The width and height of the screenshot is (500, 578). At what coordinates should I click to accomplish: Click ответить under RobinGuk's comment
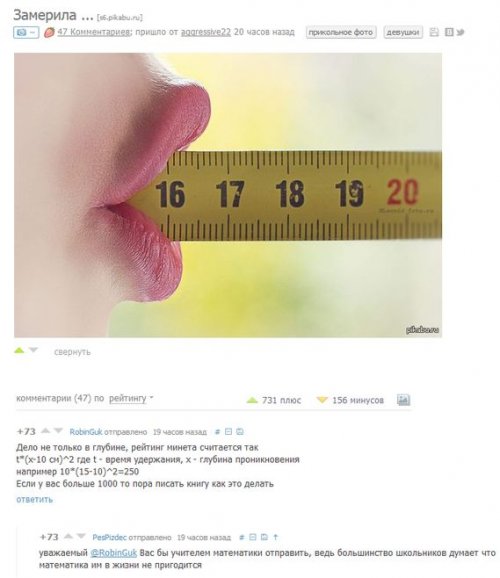(x=34, y=499)
